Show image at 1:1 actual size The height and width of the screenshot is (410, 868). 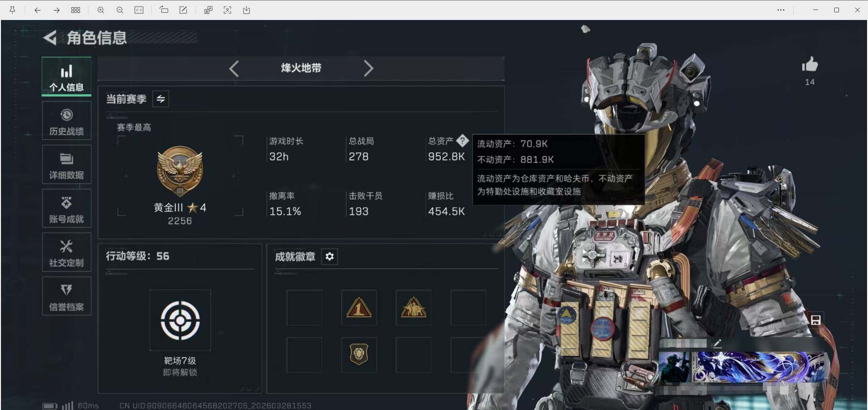click(x=139, y=10)
